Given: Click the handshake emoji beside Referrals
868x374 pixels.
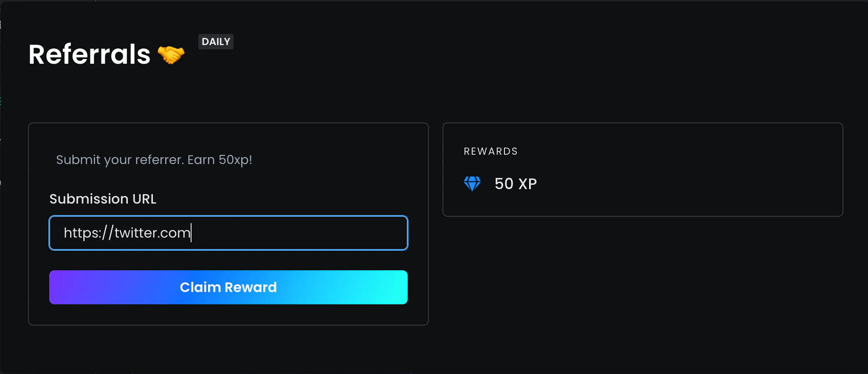Looking at the screenshot, I should [171, 55].
